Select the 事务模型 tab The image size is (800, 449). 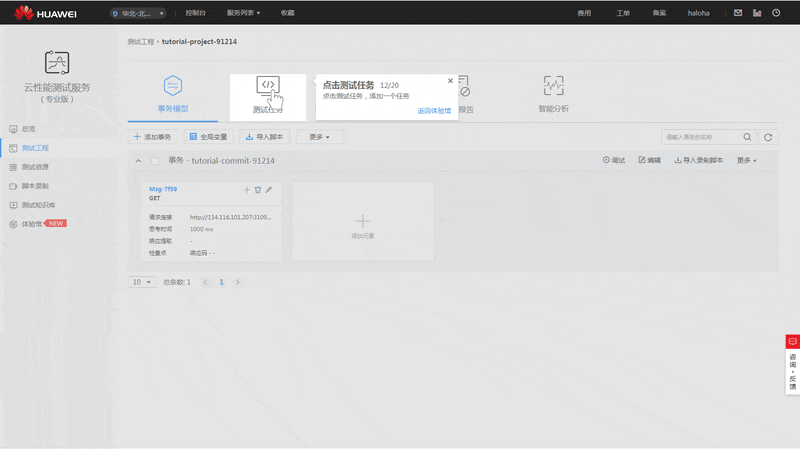coord(173,97)
